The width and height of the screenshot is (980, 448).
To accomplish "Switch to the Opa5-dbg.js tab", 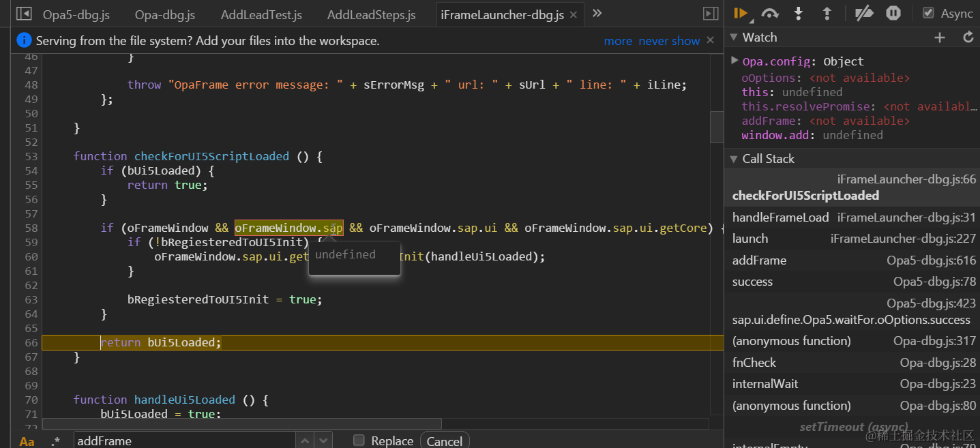I will point(76,14).
